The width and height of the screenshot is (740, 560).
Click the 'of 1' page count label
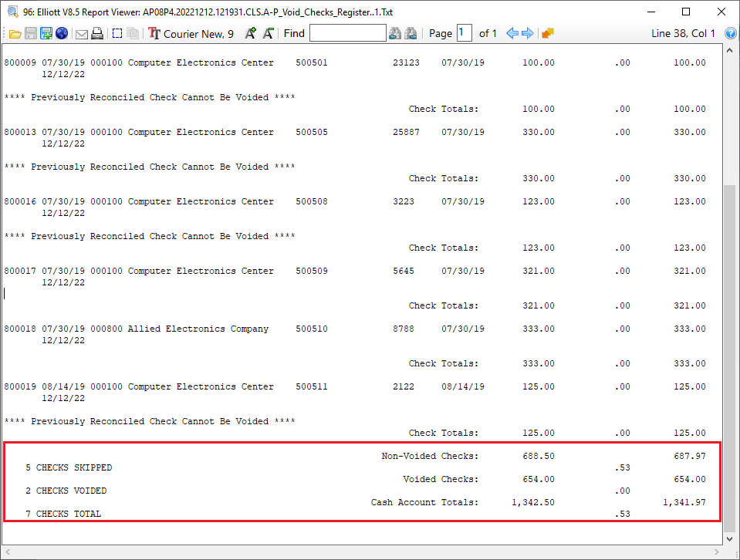click(488, 33)
